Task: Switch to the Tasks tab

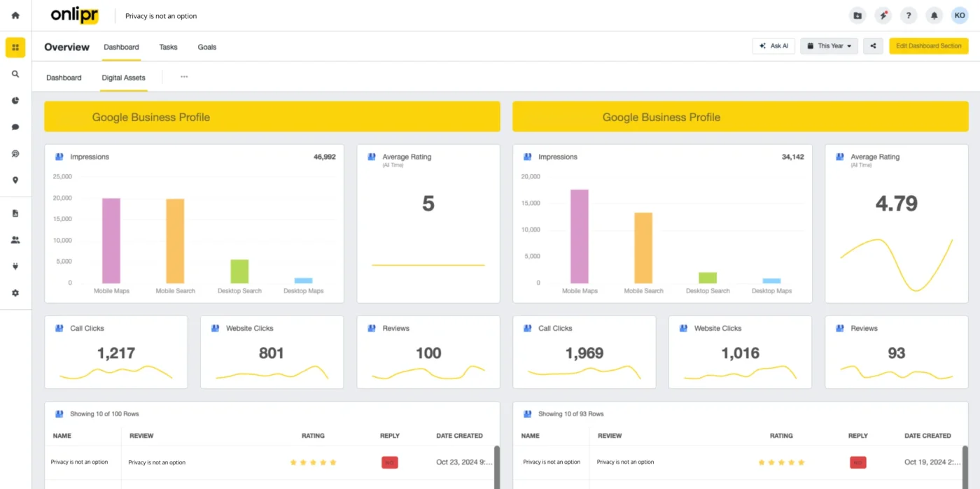Action: click(168, 47)
